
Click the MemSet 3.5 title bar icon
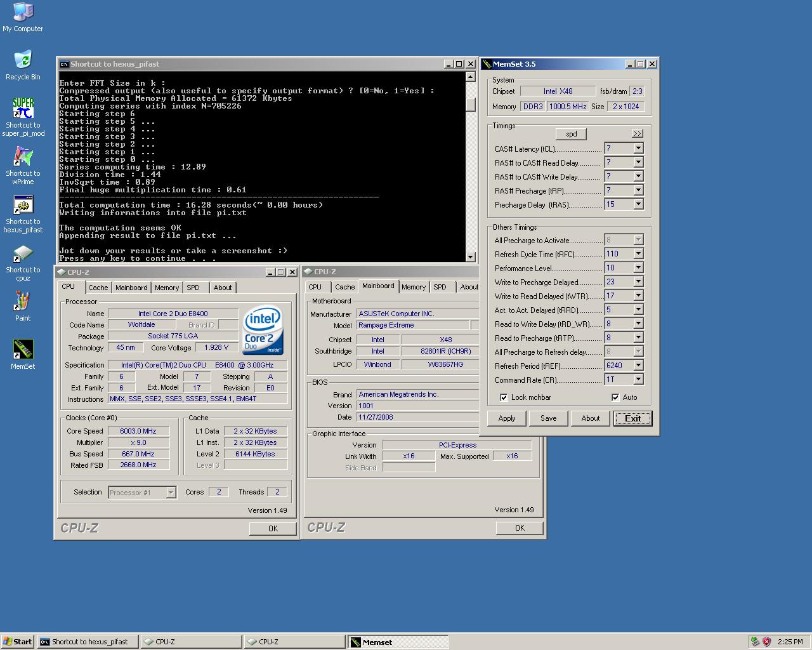[487, 63]
